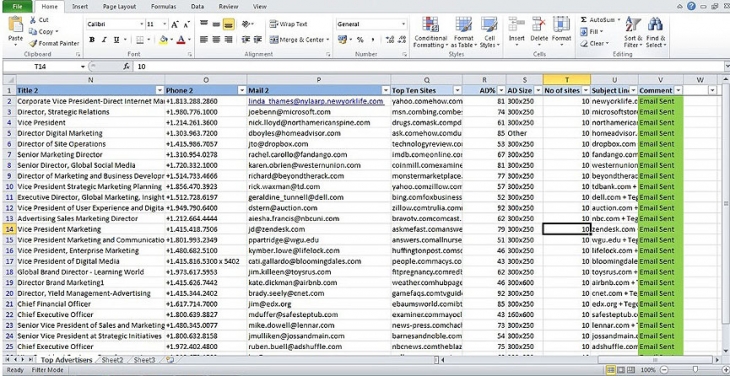Open the General number format dropdown
The width and height of the screenshot is (730, 376).
click(x=403, y=24)
